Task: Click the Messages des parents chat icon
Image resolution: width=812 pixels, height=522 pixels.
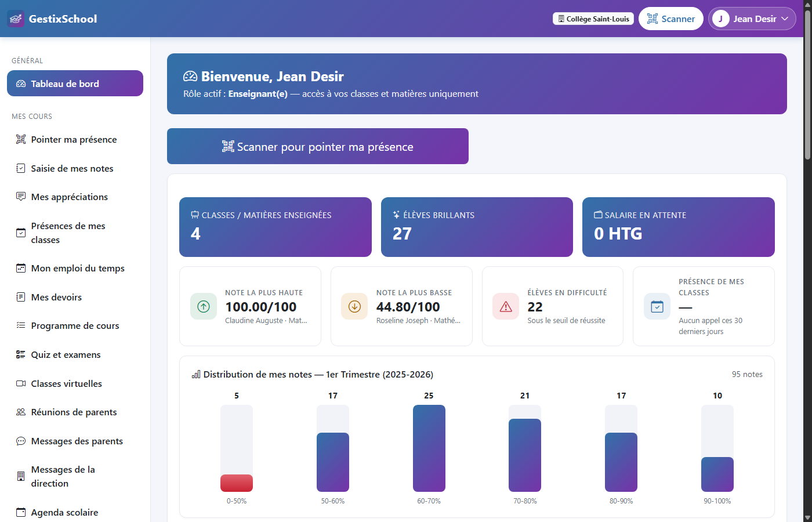Action: tap(21, 441)
